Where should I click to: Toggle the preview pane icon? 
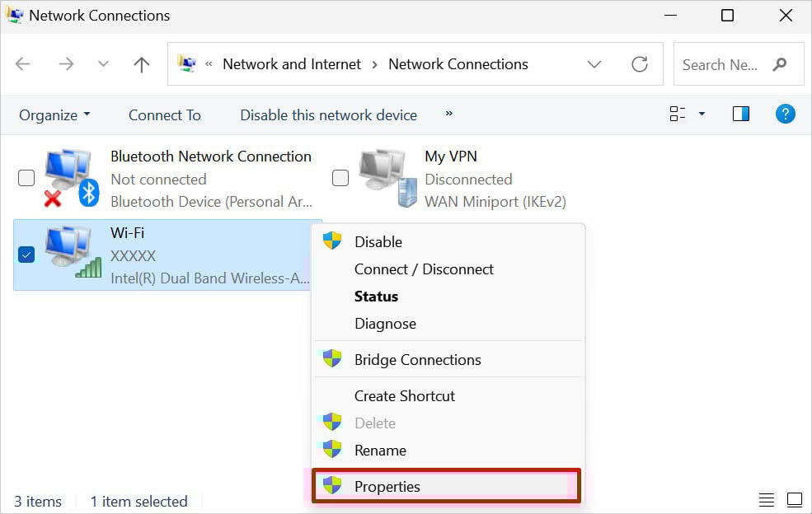click(740, 114)
